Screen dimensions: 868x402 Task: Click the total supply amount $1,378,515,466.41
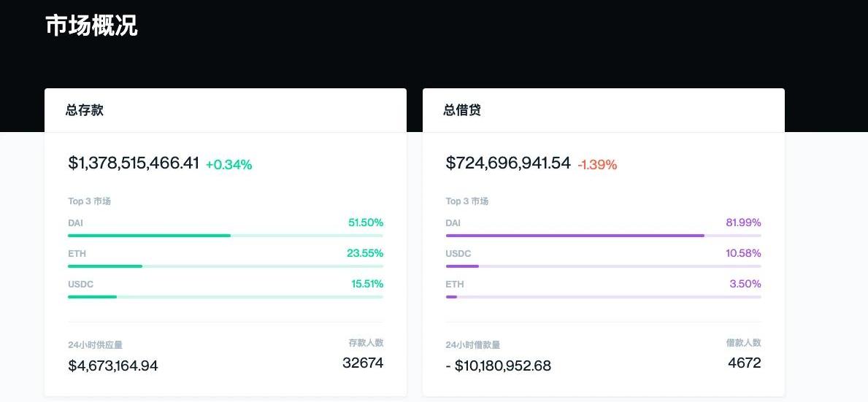[134, 163]
